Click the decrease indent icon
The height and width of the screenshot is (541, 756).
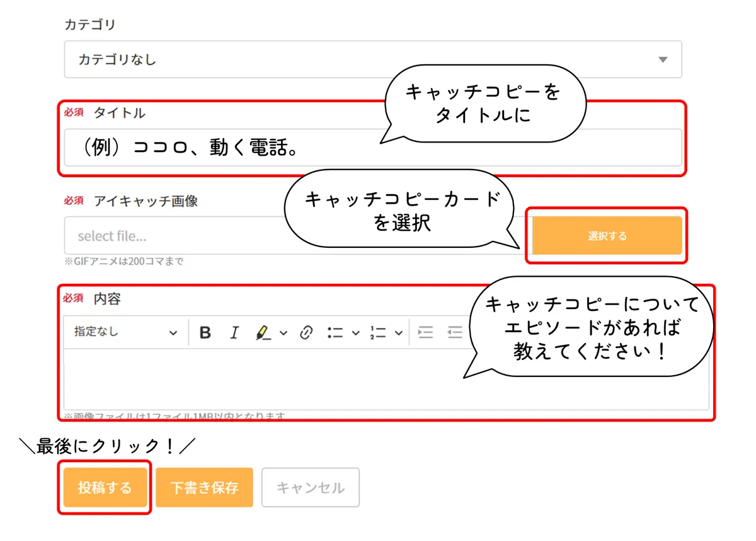pyautogui.click(x=454, y=333)
